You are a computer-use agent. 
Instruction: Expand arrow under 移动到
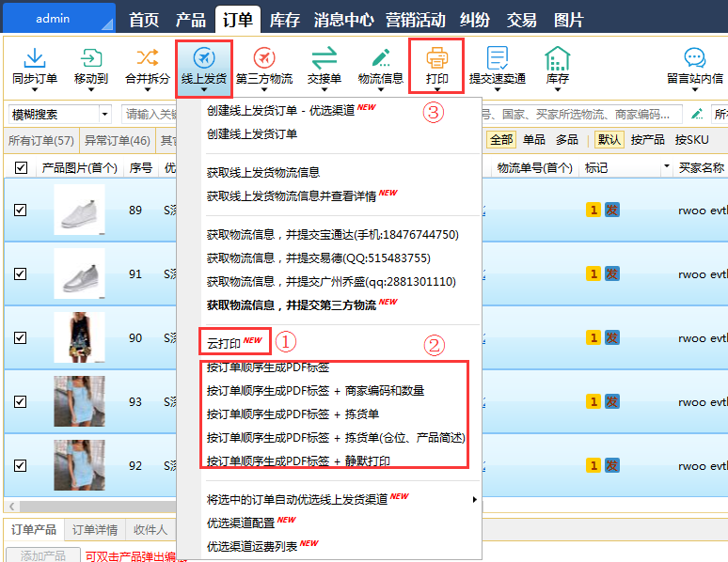91,90
